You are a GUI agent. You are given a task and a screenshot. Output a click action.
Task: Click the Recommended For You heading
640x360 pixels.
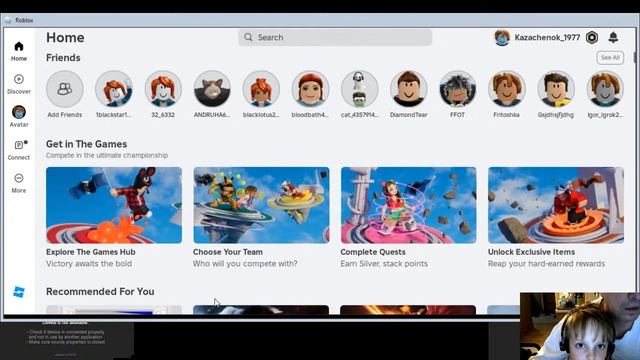100,291
